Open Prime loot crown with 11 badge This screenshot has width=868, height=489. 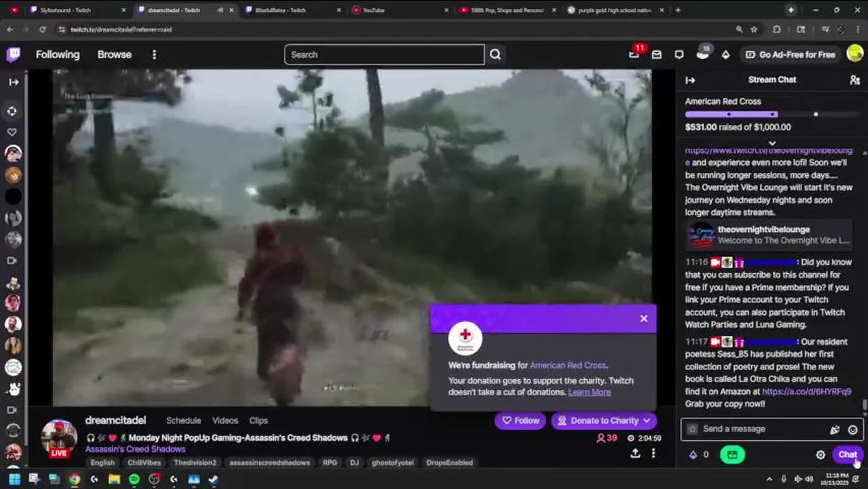coord(634,54)
